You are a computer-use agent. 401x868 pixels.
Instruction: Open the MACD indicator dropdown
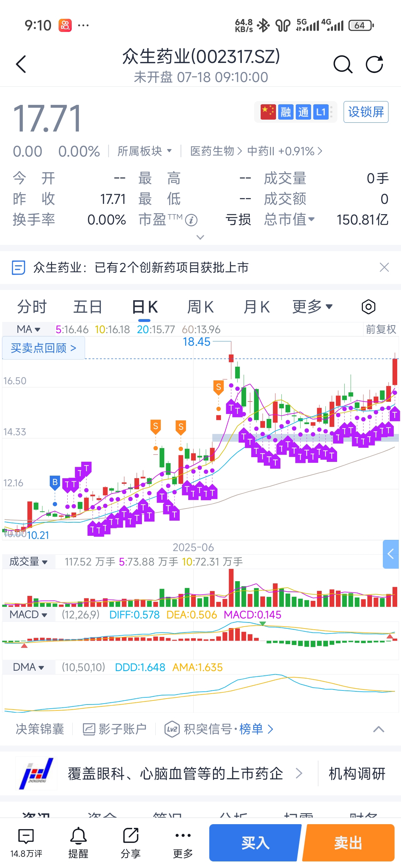coord(29,615)
